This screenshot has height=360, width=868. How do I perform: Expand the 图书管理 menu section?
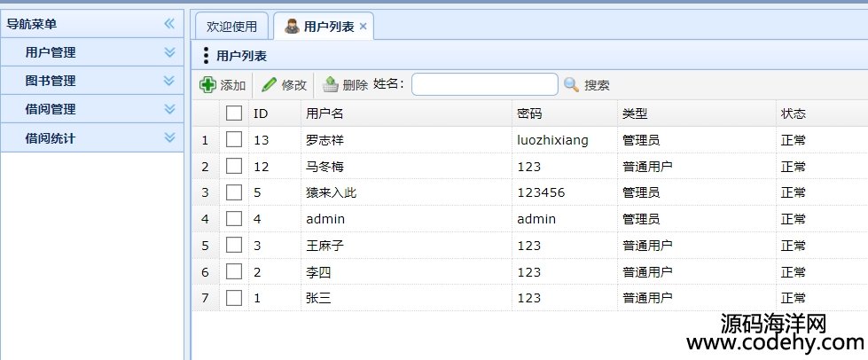pyautogui.click(x=169, y=81)
